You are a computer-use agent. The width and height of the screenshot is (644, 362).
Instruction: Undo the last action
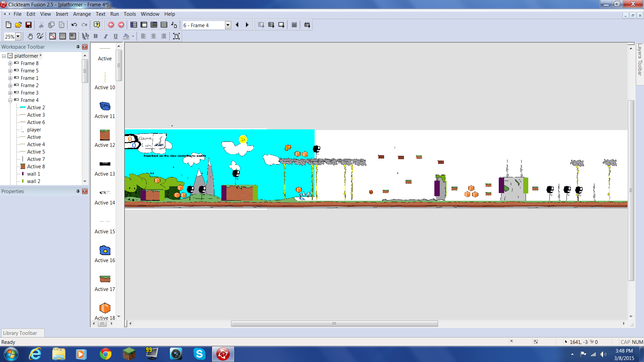pos(74,25)
